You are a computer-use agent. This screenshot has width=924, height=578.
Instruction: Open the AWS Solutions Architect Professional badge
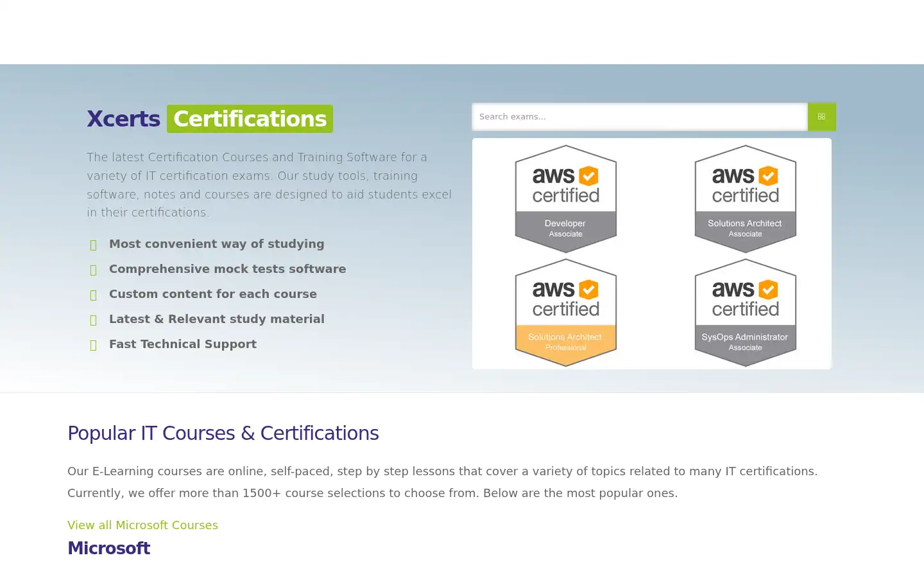point(566,313)
